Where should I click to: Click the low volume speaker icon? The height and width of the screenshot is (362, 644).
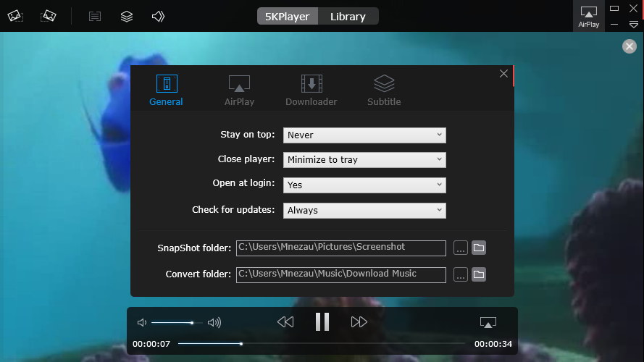[x=142, y=323]
